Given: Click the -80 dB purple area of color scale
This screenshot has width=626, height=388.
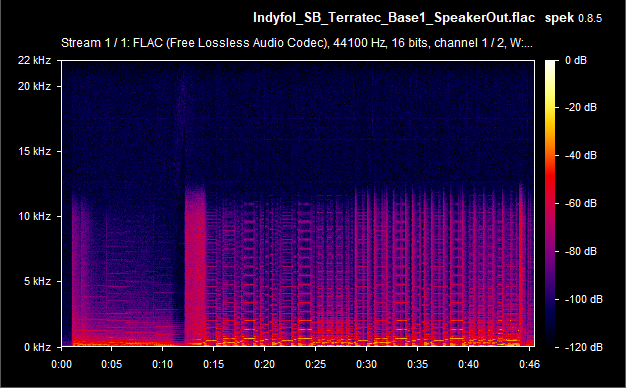Looking at the screenshot, I should (x=551, y=251).
